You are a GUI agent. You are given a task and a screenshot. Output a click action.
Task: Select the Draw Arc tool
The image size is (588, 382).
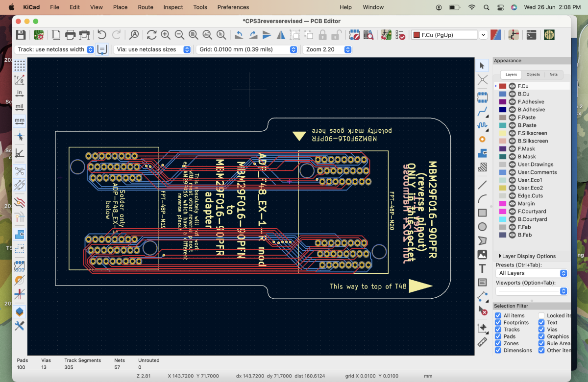click(482, 199)
